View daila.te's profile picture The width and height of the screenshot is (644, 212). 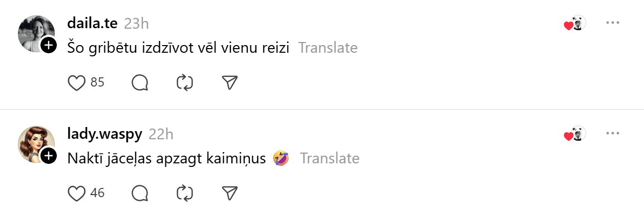35,33
